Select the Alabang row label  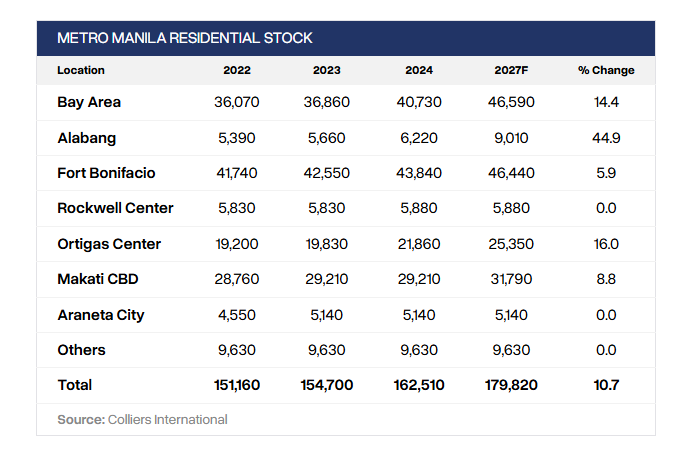(87, 137)
